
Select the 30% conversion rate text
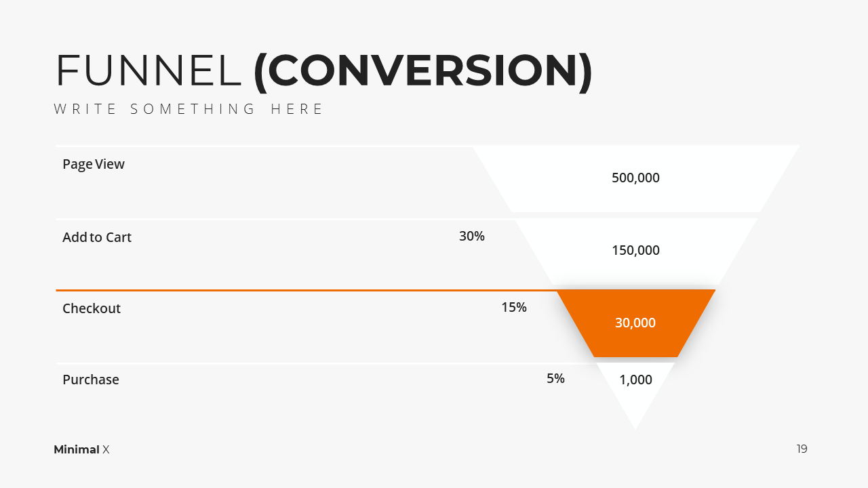[x=472, y=237]
